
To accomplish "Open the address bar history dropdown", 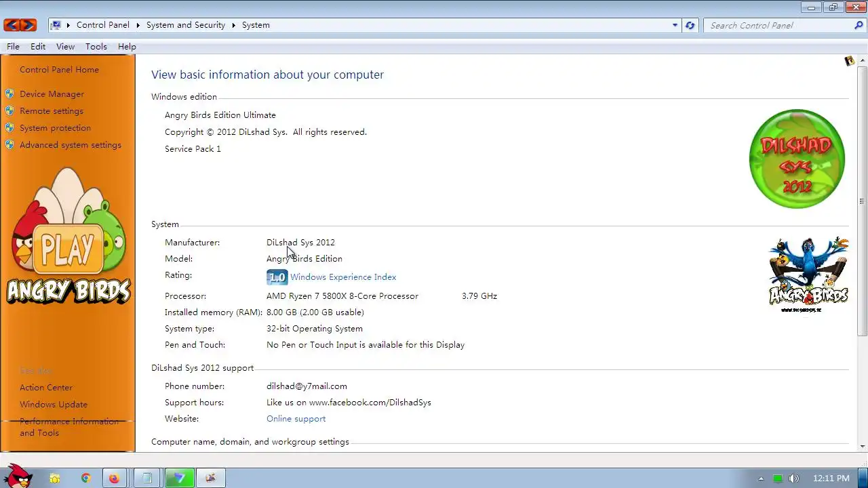I will (x=675, y=25).
